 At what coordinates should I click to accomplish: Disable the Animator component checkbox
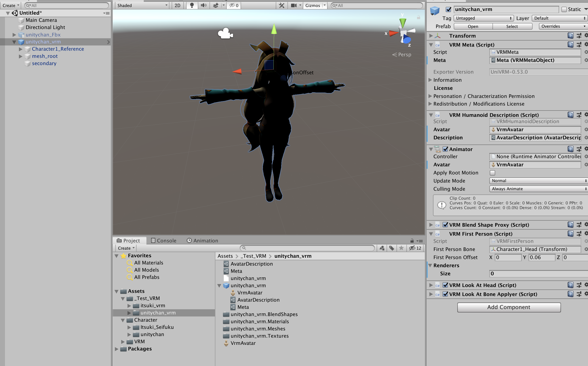click(445, 149)
